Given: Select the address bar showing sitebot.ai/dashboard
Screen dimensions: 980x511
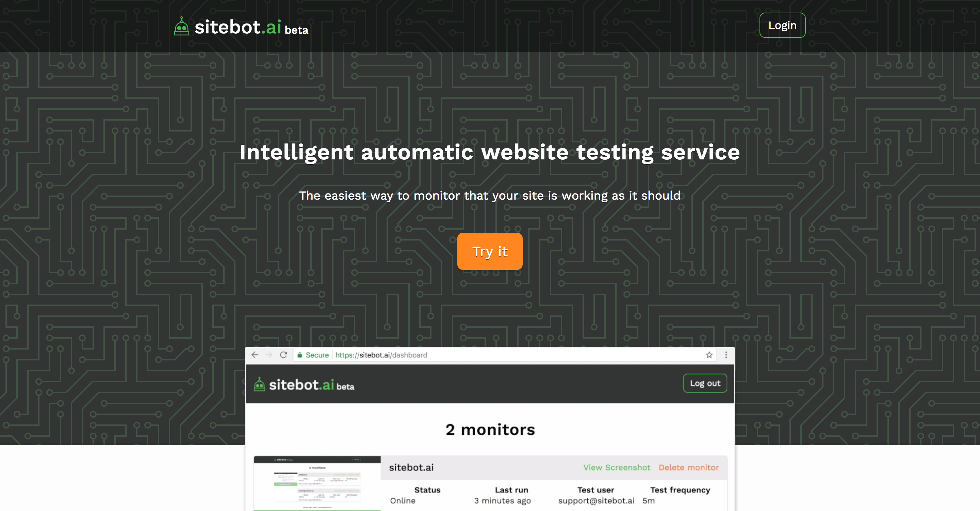Looking at the screenshot, I should point(382,355).
